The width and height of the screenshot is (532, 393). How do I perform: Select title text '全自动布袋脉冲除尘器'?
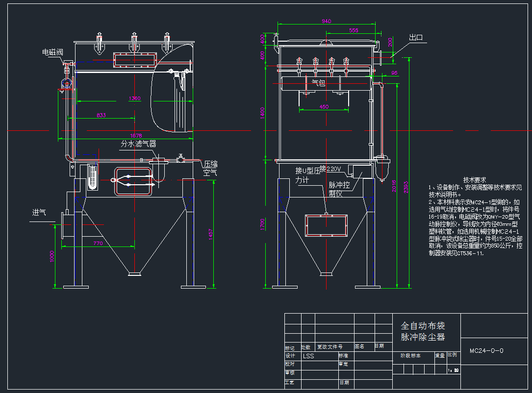point(423,331)
